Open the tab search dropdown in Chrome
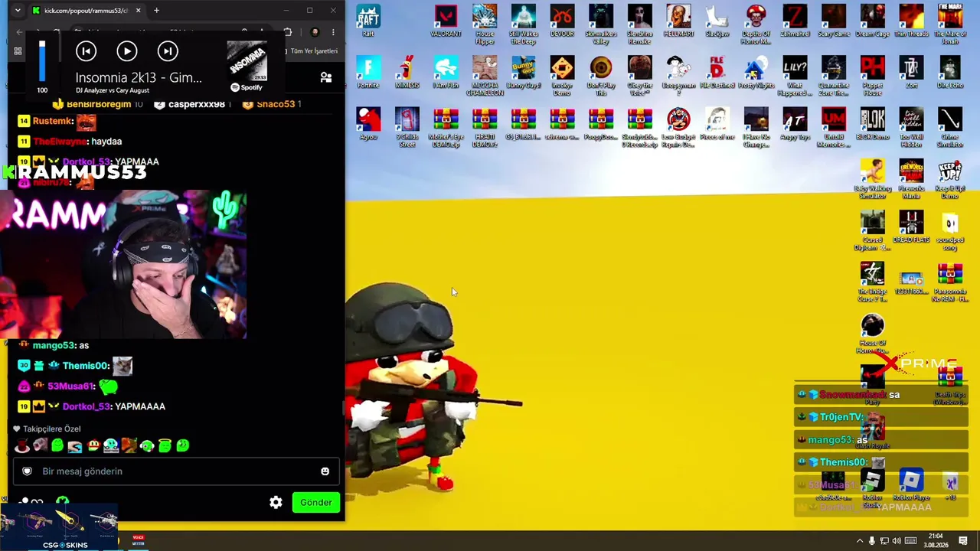Image resolution: width=980 pixels, height=551 pixels. coord(18,11)
